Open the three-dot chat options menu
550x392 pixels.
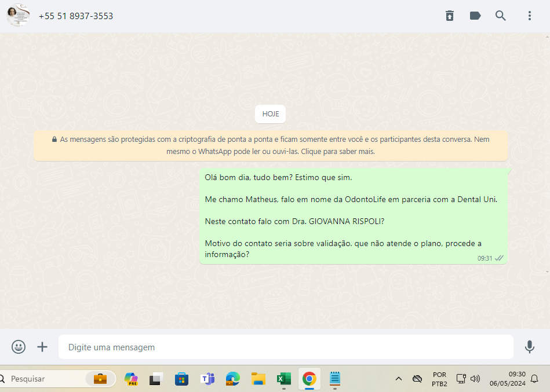coord(529,16)
